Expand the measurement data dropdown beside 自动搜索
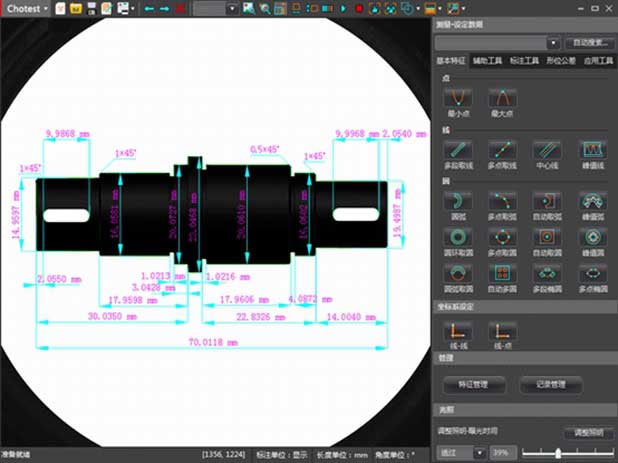The height and width of the screenshot is (463, 618). (552, 43)
